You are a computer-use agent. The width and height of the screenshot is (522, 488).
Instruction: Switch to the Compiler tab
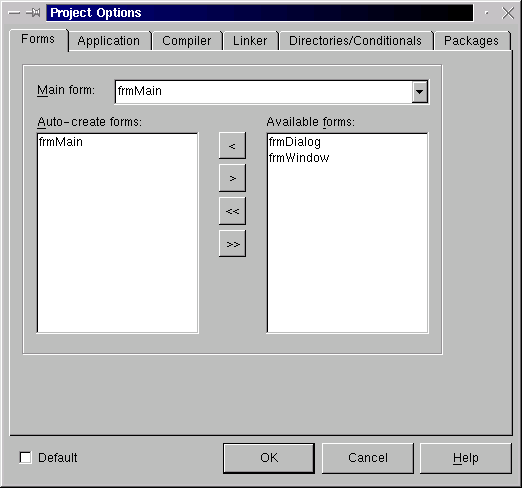pos(187,41)
